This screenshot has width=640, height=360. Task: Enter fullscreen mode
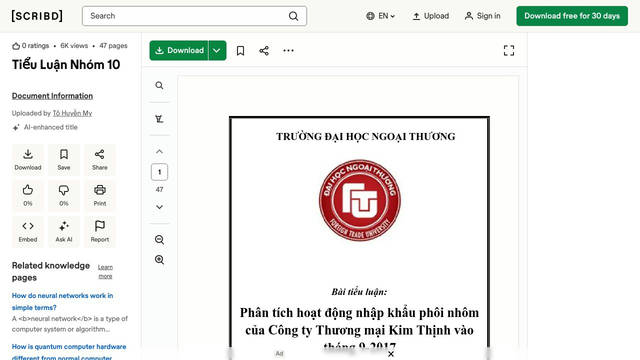point(509,51)
